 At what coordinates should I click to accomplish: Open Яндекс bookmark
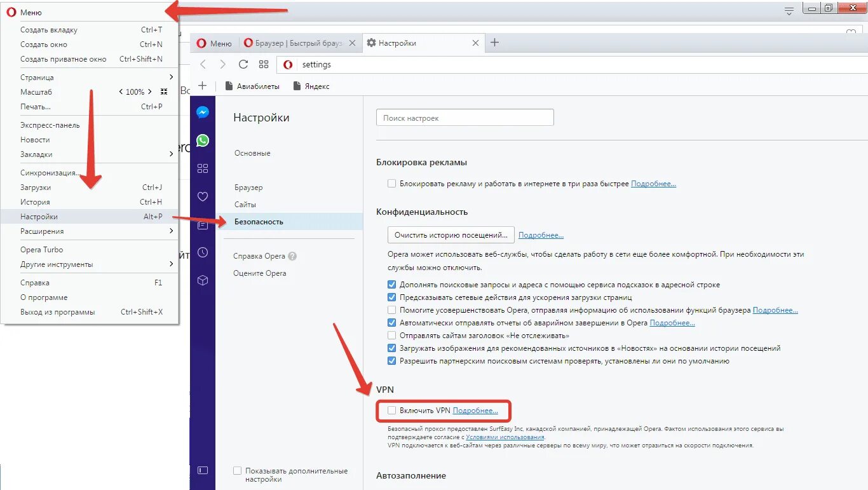(x=311, y=86)
